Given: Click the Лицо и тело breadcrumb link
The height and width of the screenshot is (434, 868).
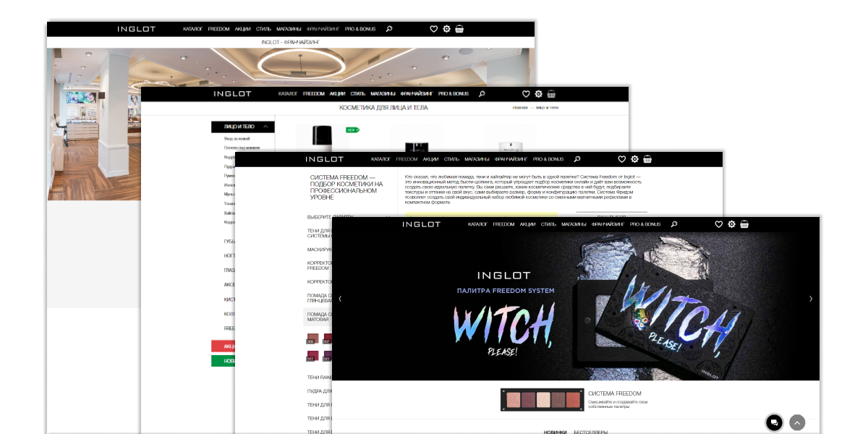Looking at the screenshot, I should 547,108.
